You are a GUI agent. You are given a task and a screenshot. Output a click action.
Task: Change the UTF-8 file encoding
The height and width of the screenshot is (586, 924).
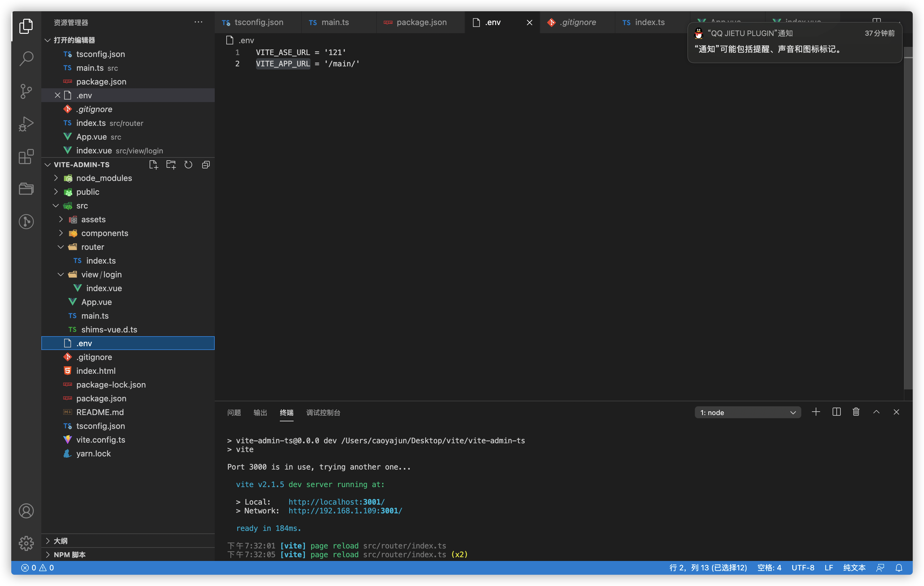pyautogui.click(x=803, y=568)
